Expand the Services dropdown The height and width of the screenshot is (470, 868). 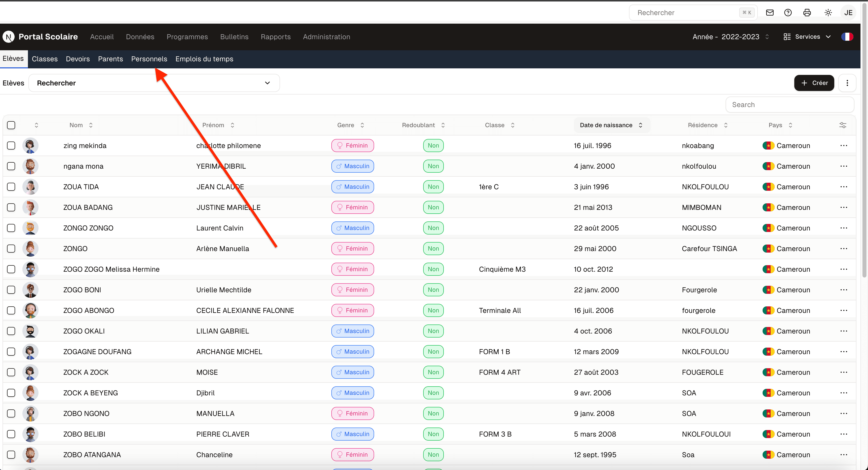coord(807,37)
